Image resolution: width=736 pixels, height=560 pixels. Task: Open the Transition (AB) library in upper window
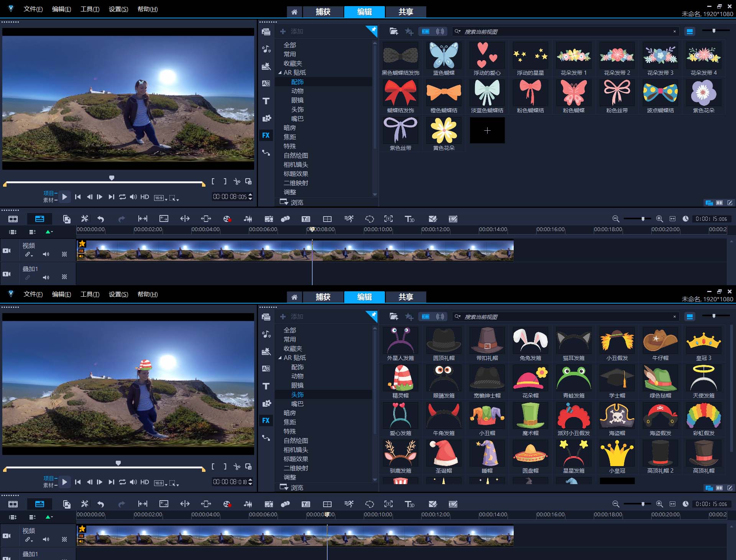point(266,83)
